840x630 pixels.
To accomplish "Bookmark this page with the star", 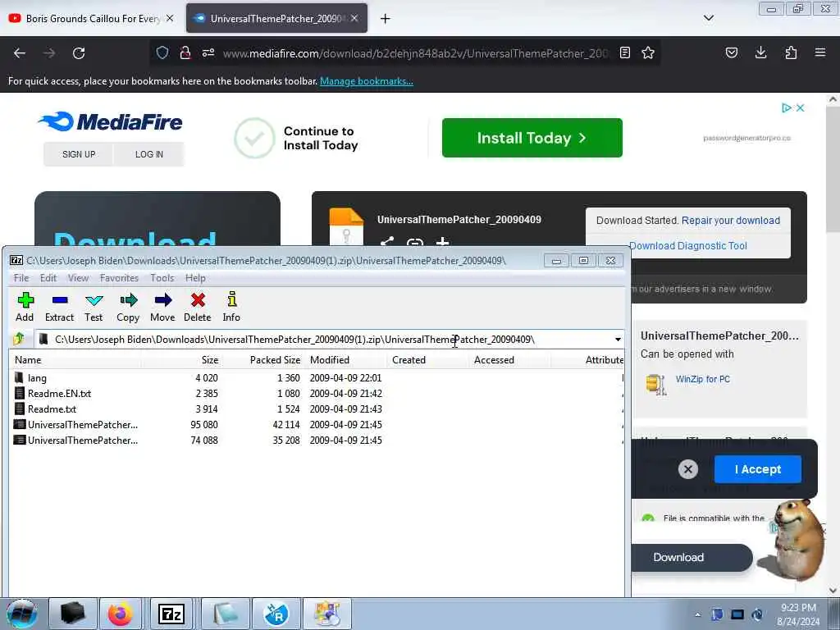I will [648, 52].
